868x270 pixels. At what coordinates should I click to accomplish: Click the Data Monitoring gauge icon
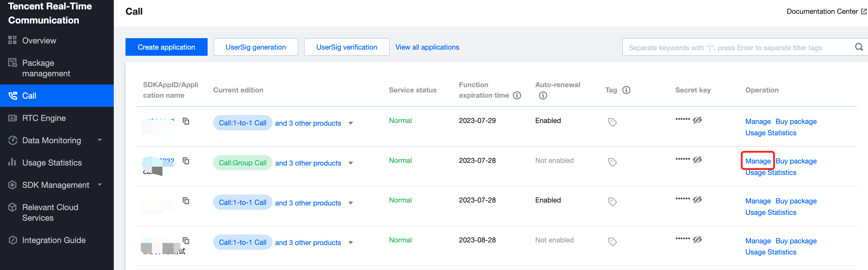13,140
